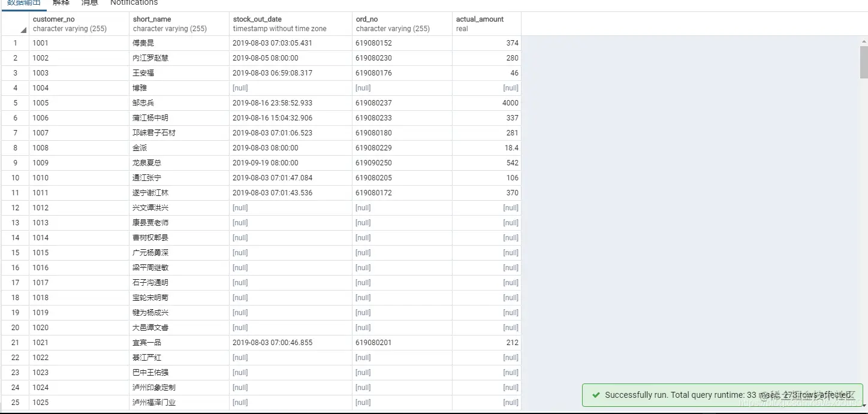
Task: Click actual_amount cell 18.4
Action: (x=487, y=148)
